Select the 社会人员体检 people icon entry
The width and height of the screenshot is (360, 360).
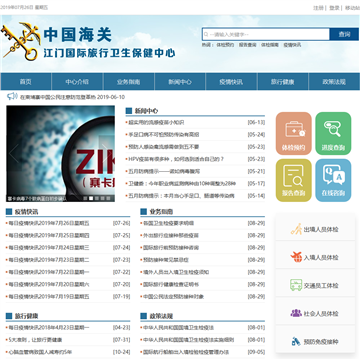tap(315, 313)
